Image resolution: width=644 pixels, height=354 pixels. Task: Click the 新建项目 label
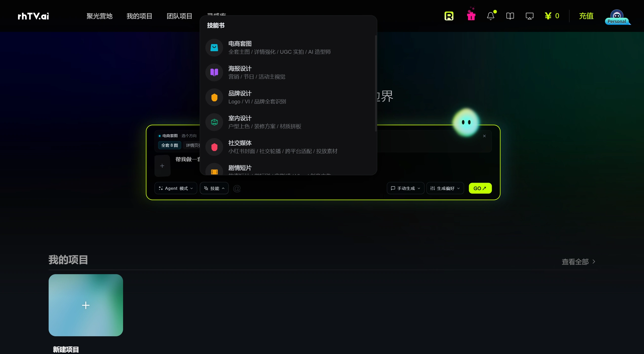[66, 349]
